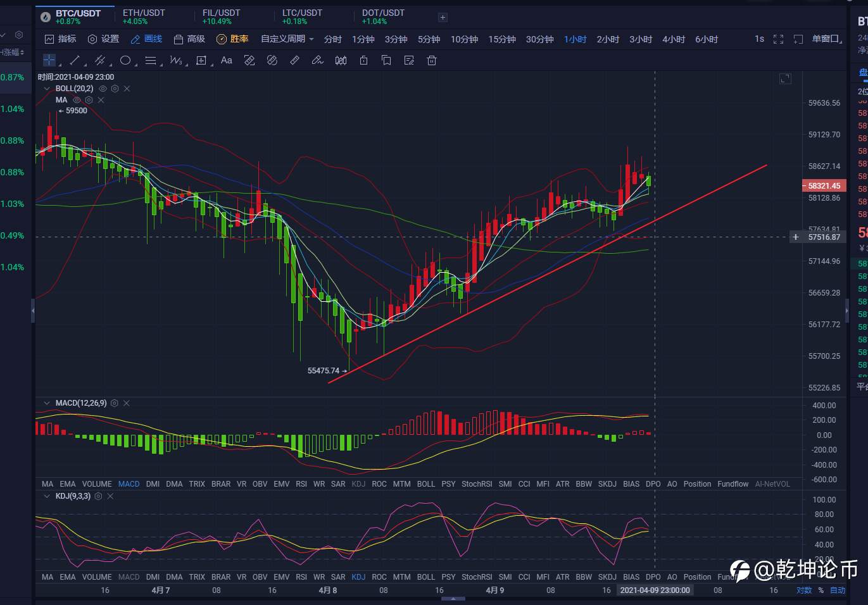This screenshot has width=868, height=605.
Task: Select the 分时 time-sharing view
Action: click(333, 39)
